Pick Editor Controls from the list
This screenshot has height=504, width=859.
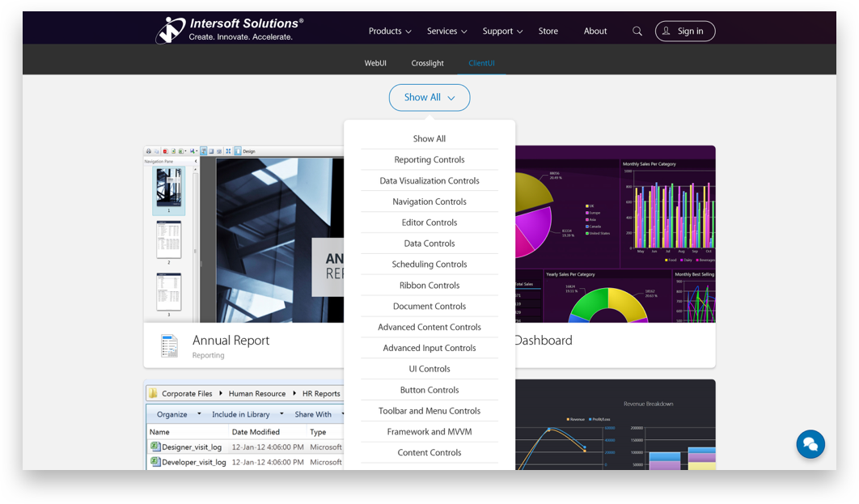point(429,222)
